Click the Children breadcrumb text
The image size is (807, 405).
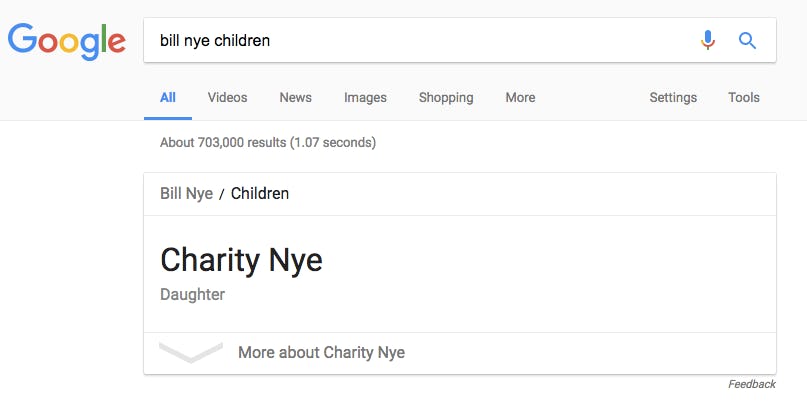click(260, 194)
